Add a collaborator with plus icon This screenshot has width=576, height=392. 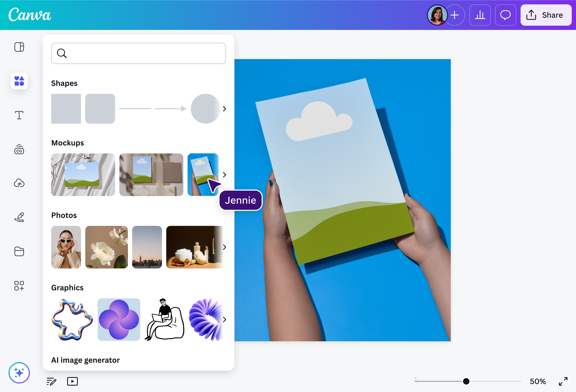coord(455,15)
